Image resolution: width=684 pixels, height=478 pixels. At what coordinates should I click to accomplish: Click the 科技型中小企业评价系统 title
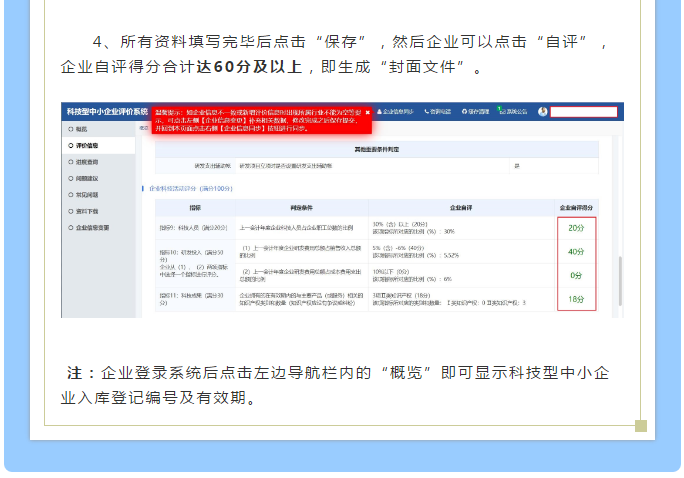tap(104, 111)
